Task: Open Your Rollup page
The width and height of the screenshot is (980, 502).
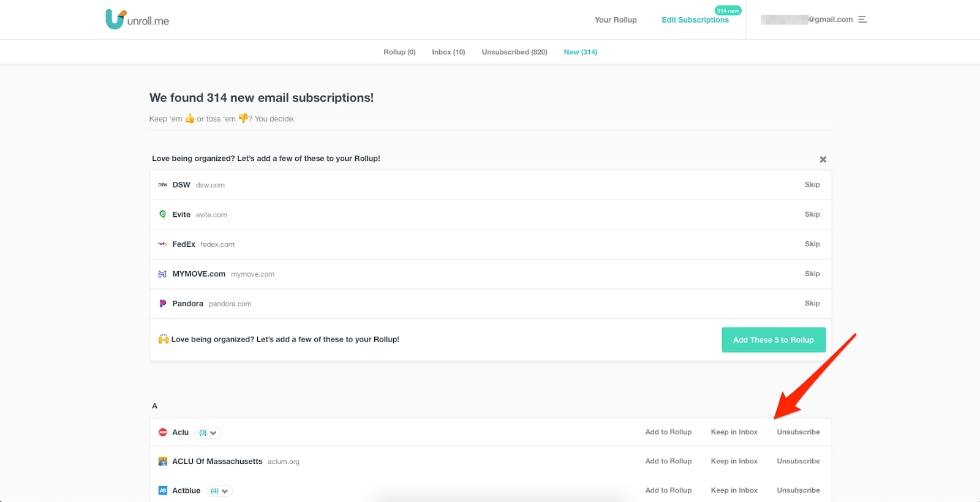Action: click(616, 20)
